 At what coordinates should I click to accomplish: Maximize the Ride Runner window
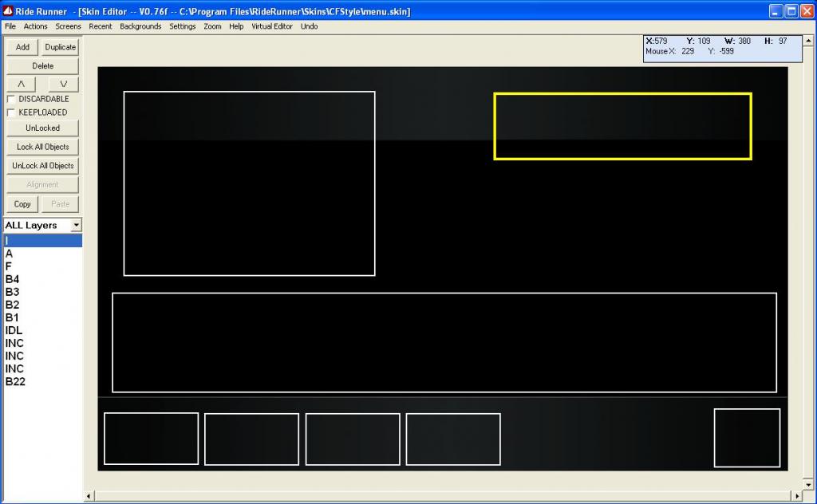pos(791,11)
